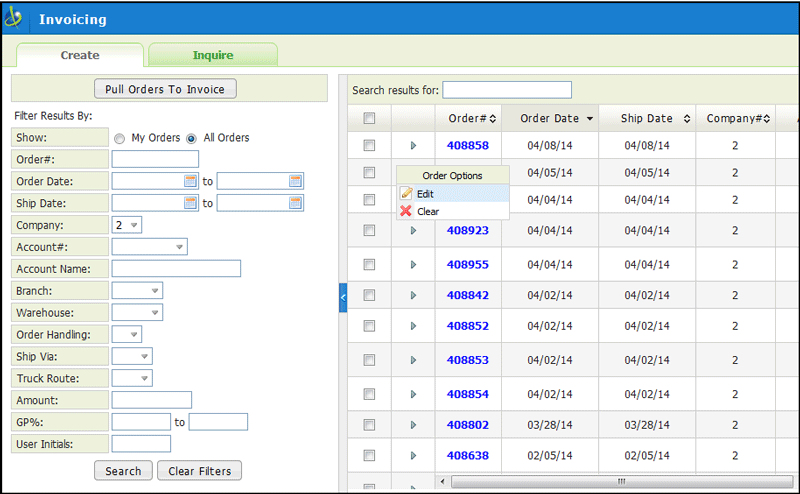Click the Pull Orders To Invoice button
Image resolution: width=800 pixels, height=494 pixels.
(x=165, y=89)
